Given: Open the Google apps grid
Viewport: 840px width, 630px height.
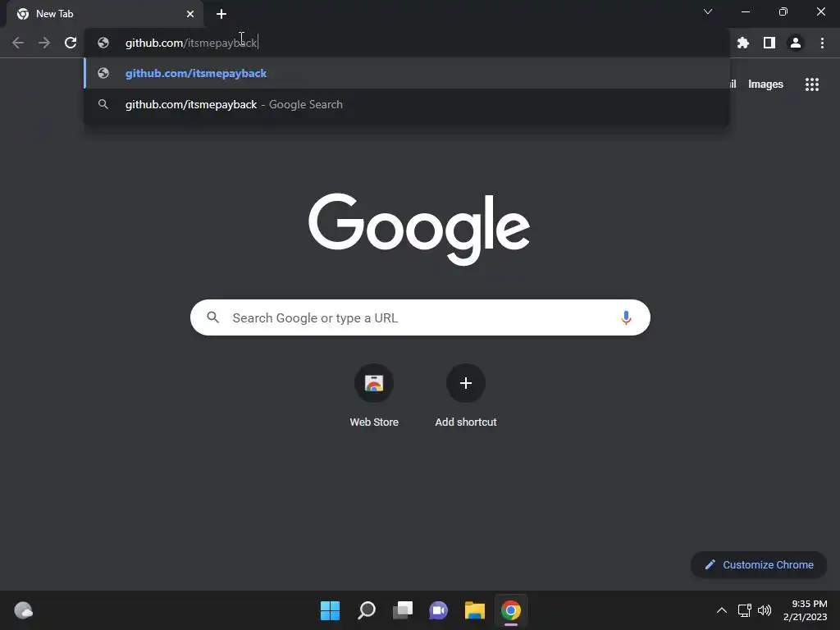Looking at the screenshot, I should click(x=812, y=84).
